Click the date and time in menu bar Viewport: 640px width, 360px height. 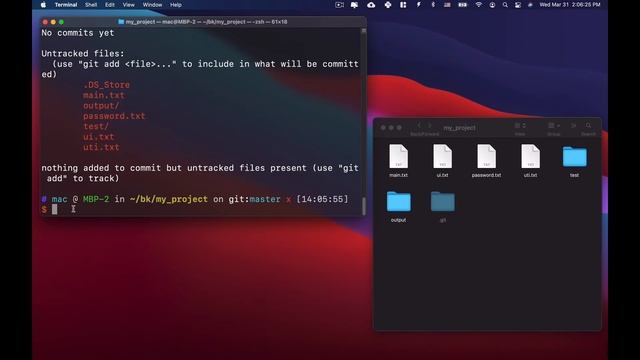pyautogui.click(x=570, y=5)
